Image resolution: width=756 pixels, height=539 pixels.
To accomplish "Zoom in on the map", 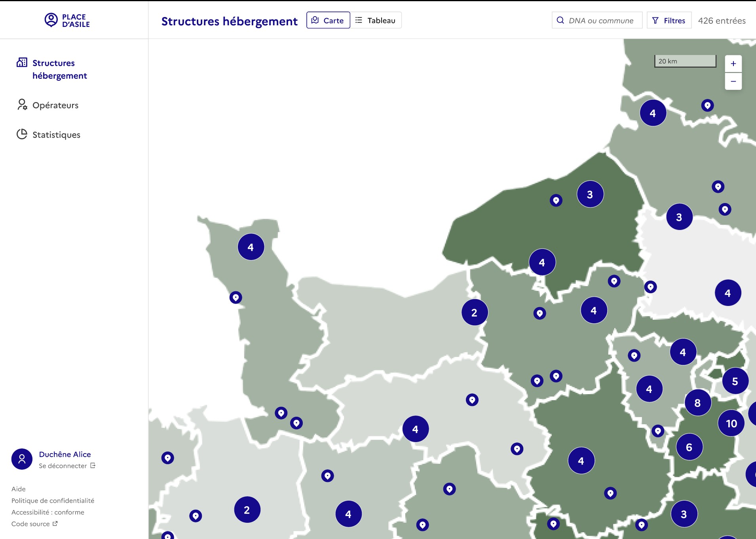I will (x=733, y=64).
